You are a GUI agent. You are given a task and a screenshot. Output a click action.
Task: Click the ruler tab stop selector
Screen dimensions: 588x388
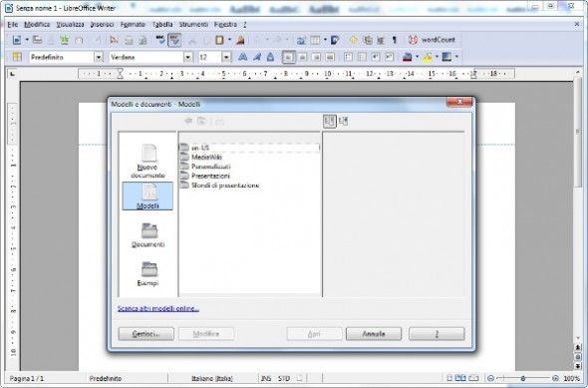12,74
